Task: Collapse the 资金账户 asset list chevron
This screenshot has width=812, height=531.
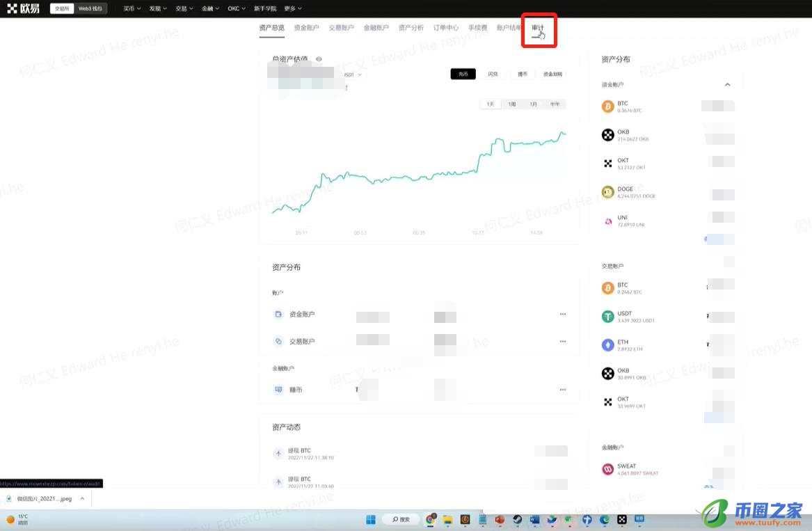Action: tap(727, 84)
